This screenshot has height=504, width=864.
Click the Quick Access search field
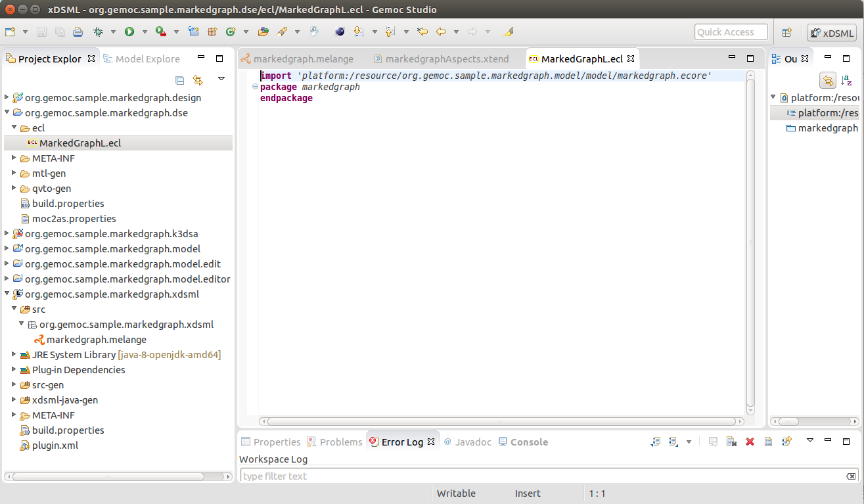[x=731, y=32]
